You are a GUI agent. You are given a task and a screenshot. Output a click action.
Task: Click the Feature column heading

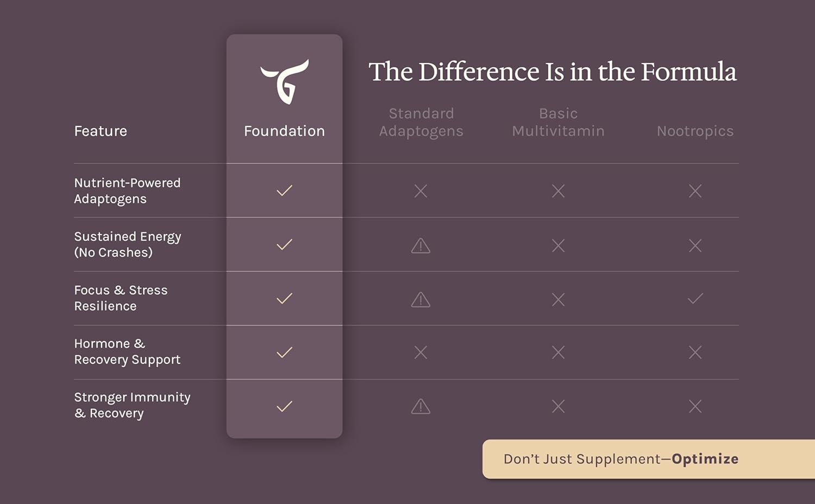click(101, 131)
